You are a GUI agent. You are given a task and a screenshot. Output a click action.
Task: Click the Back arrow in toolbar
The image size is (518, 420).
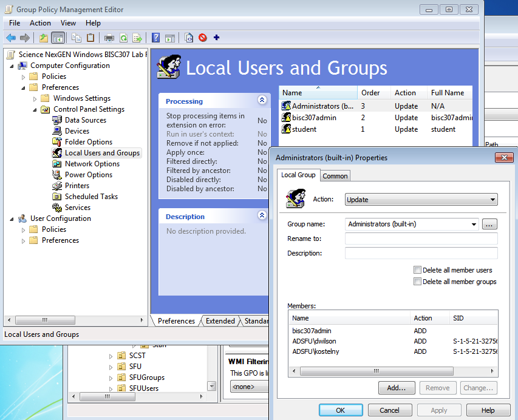point(11,38)
